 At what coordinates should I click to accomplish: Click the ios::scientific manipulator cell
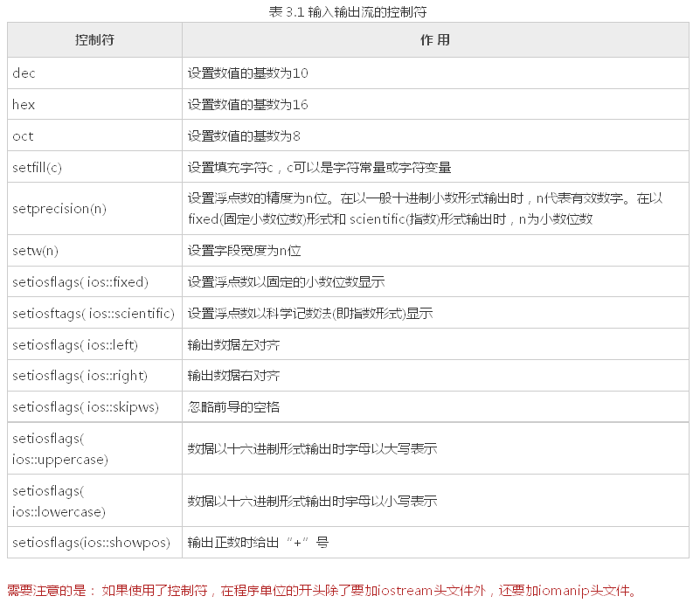(94, 313)
